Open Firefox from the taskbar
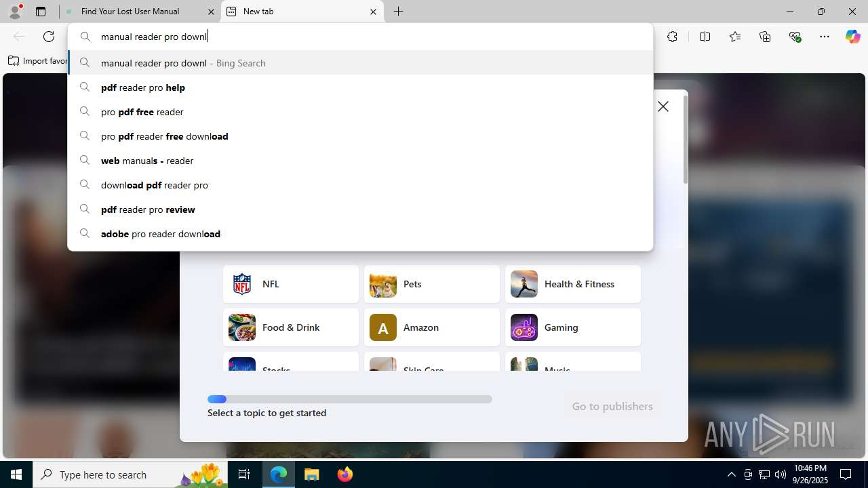 (344, 474)
